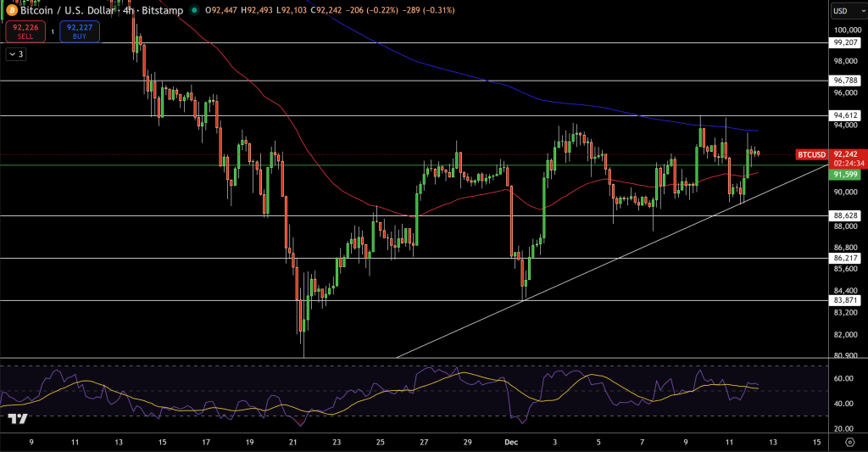Image resolution: width=868 pixels, height=452 pixels.
Task: Click date 19 on the time axis
Action: 250,442
